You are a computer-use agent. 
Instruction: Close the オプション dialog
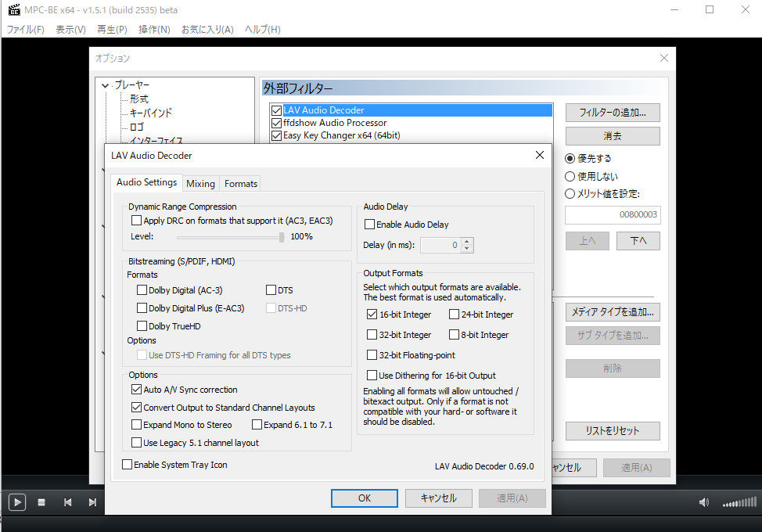tap(664, 58)
